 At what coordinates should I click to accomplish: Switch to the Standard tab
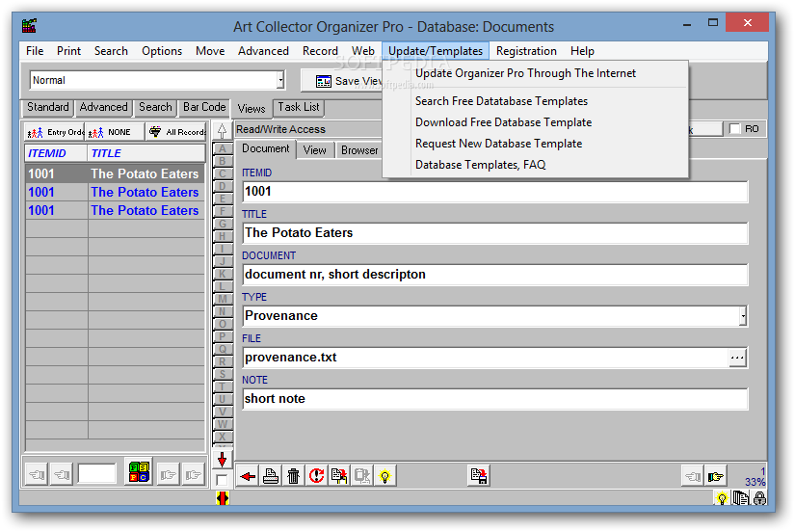click(47, 108)
